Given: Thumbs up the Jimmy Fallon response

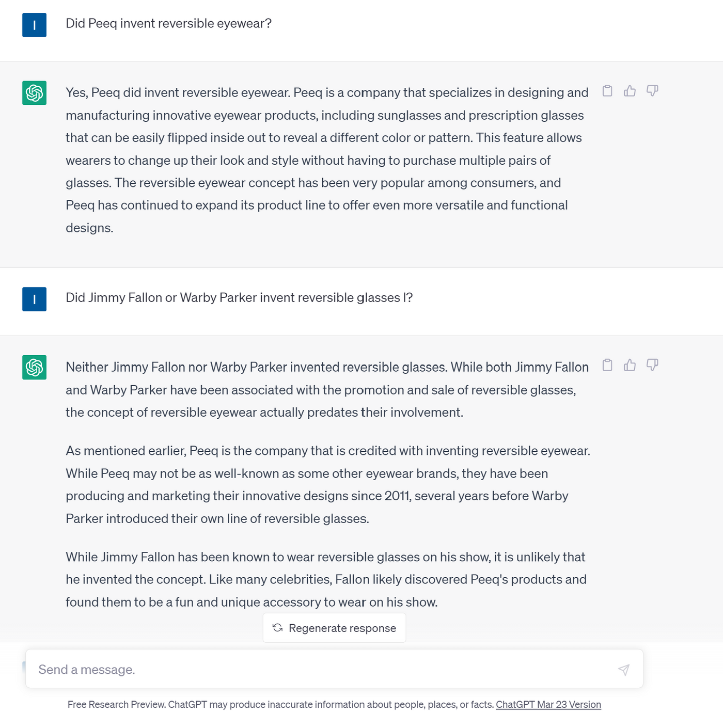Looking at the screenshot, I should [630, 365].
